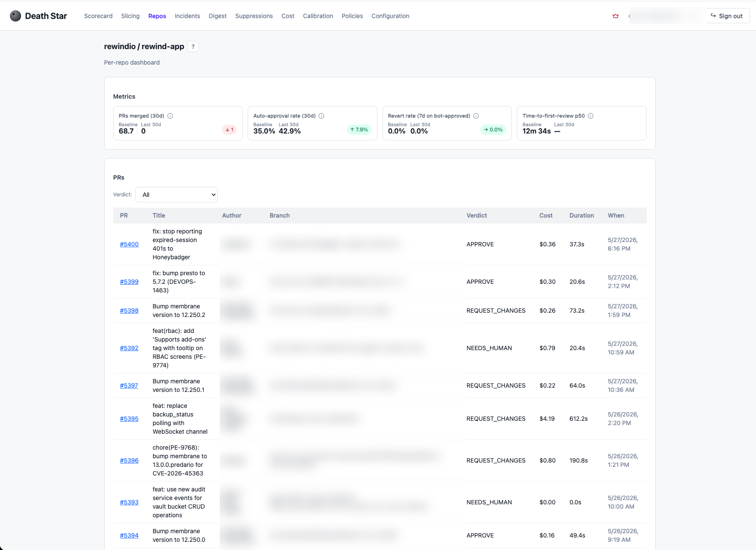This screenshot has width=756, height=550.
Task: Show info for Revert rate metric
Action: (476, 116)
